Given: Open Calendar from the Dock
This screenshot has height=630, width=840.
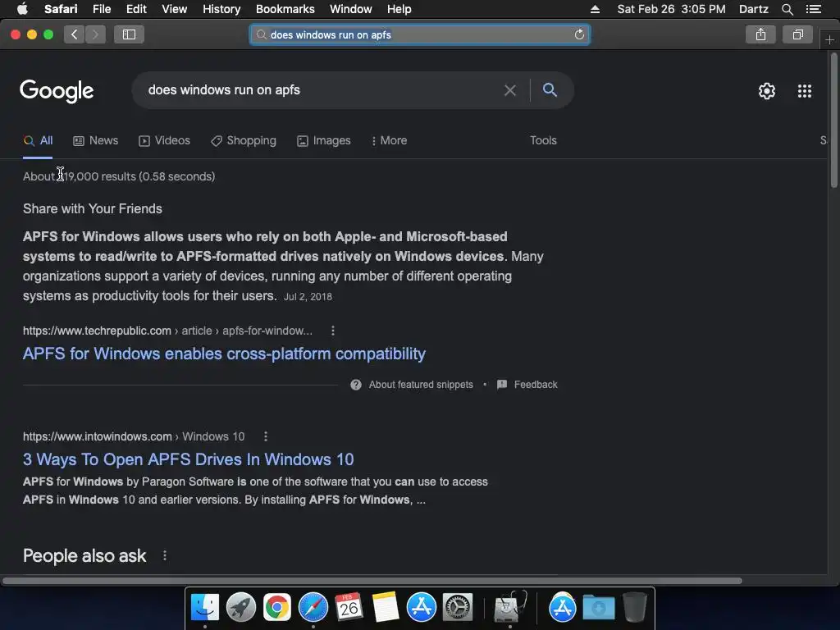Looking at the screenshot, I should point(349,608).
